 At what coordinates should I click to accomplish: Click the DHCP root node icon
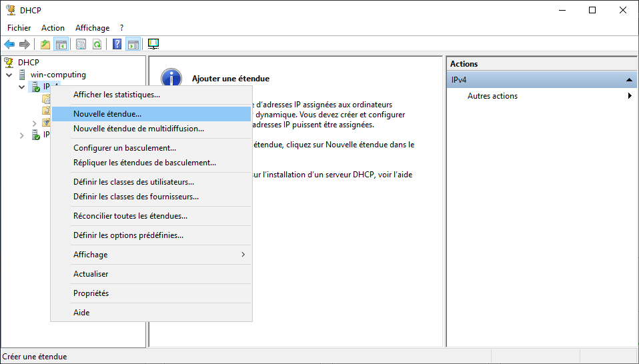tap(9, 62)
